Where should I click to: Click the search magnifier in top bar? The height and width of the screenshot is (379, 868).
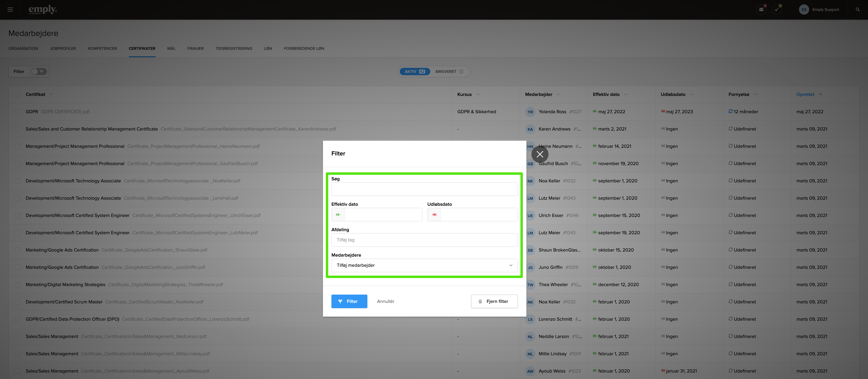coord(857,9)
